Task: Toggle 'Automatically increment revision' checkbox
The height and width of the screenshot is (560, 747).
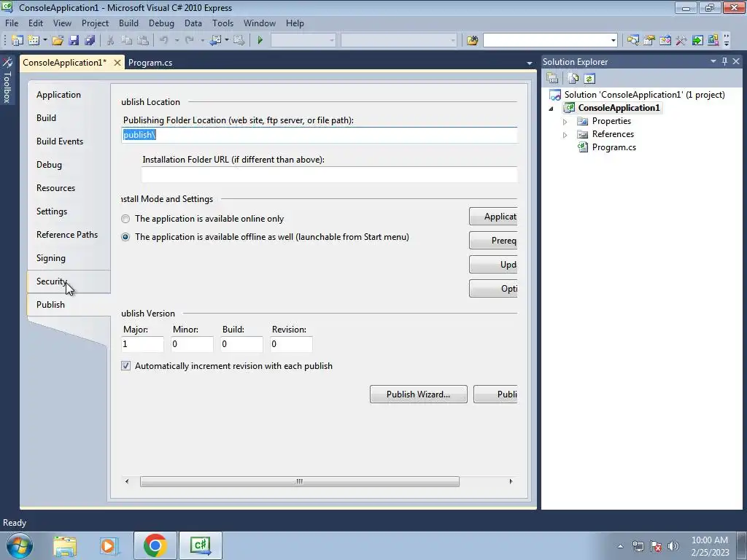Action: pos(125,366)
